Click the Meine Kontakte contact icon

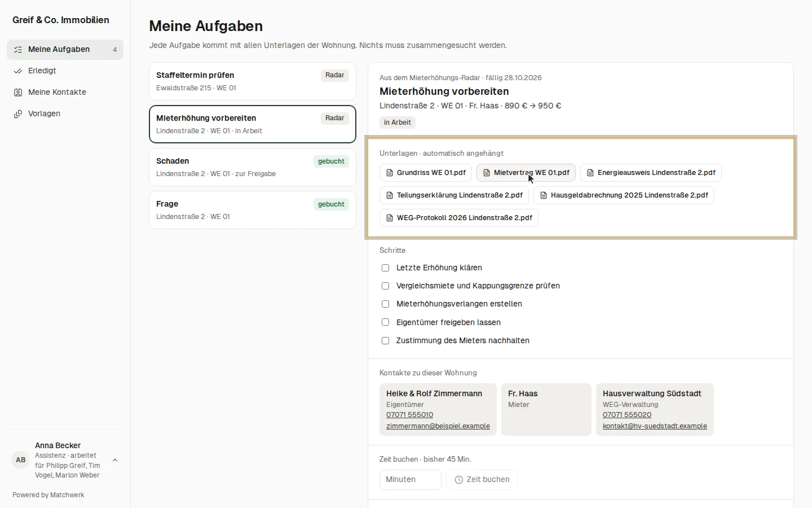pyautogui.click(x=18, y=93)
